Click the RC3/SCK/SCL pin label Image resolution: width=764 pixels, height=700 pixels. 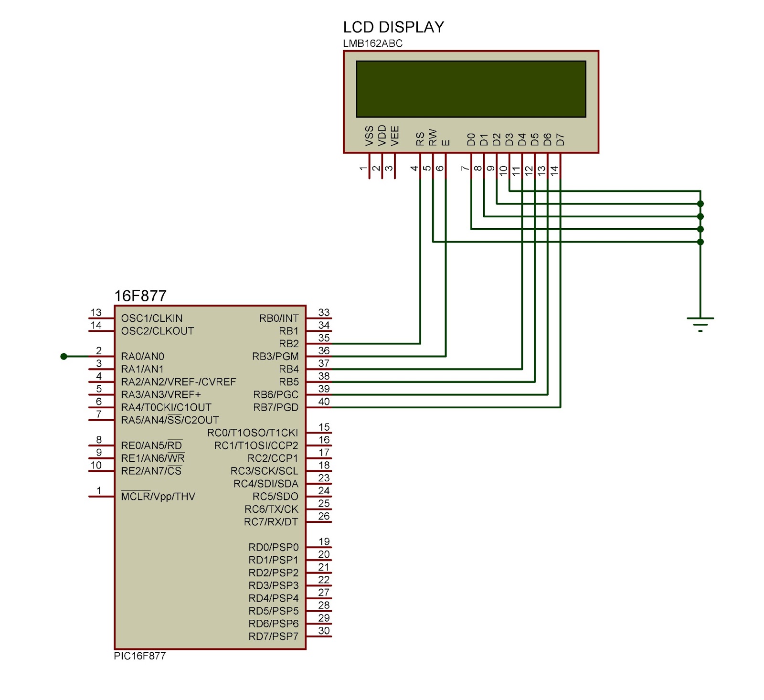point(264,471)
